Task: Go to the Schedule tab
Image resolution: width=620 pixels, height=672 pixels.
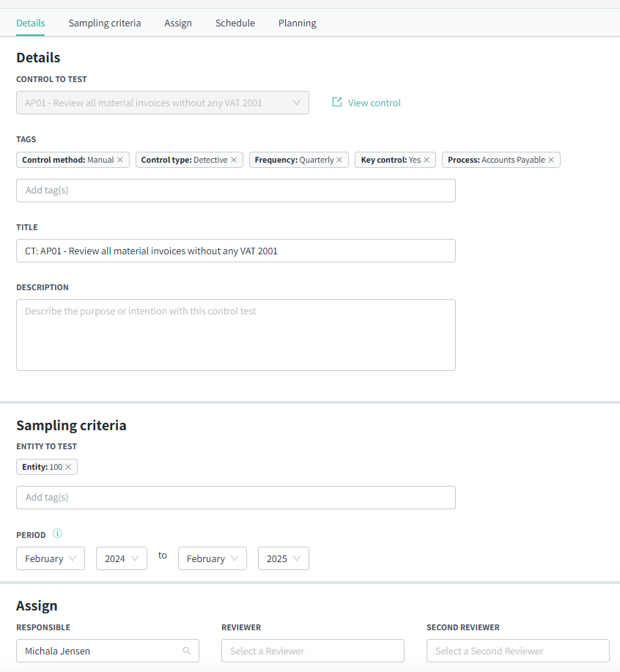Action: pos(235,23)
